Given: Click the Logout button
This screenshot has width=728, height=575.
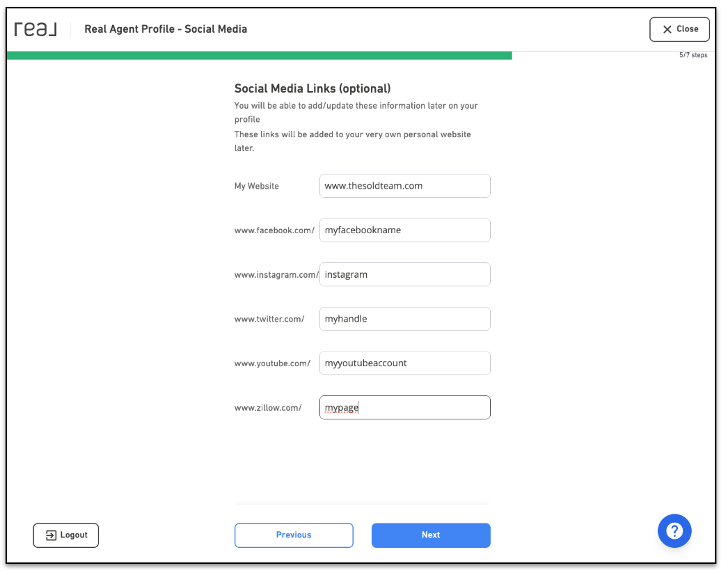Looking at the screenshot, I should click(x=66, y=535).
